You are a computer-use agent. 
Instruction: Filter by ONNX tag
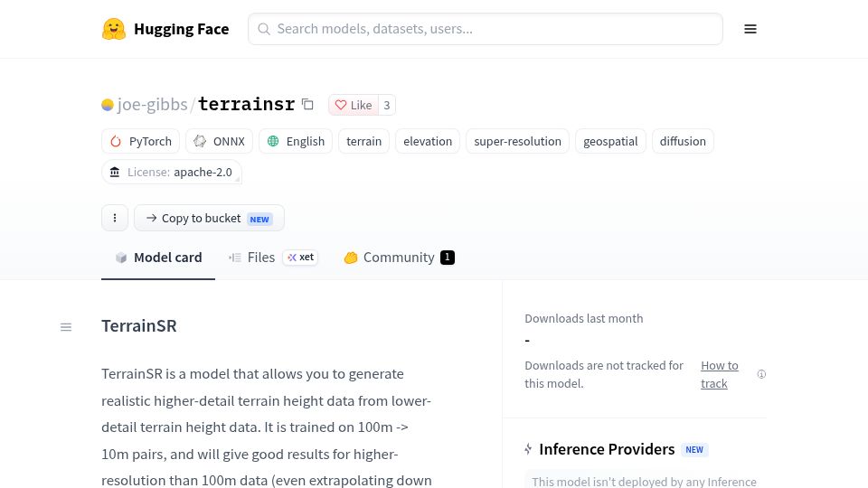[219, 141]
